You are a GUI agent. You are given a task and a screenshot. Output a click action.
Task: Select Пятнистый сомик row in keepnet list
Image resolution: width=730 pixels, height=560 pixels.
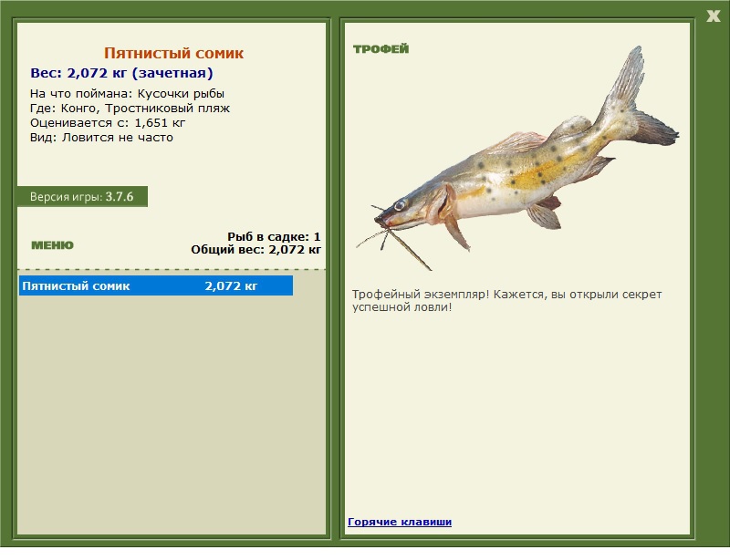[156, 285]
